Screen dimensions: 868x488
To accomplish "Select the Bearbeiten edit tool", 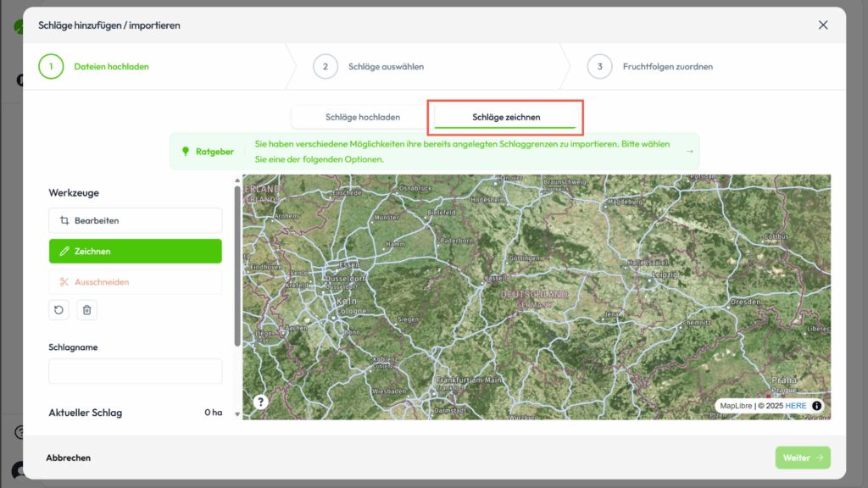I will coord(136,220).
